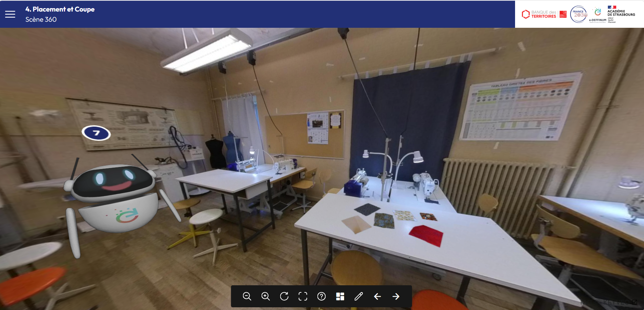Open the scene grid overview
644x310 pixels.
pyautogui.click(x=340, y=296)
